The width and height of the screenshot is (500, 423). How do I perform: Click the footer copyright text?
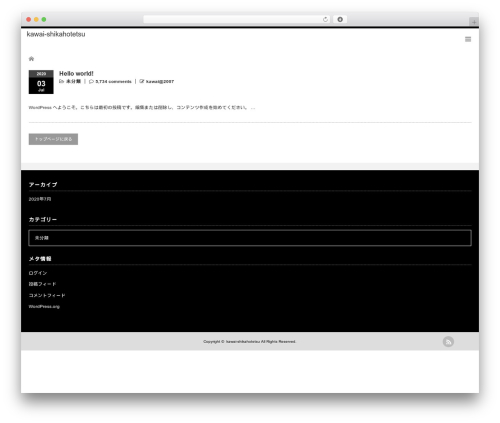(250, 342)
